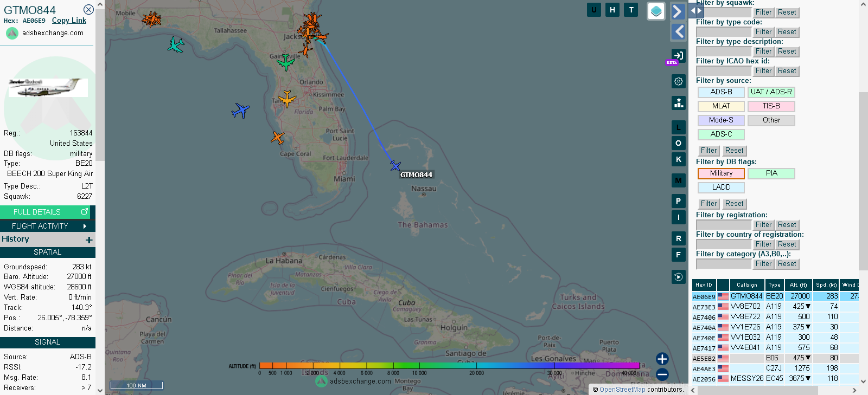
Task: Click Reset under the DB flags toggles
Action: coord(734,204)
